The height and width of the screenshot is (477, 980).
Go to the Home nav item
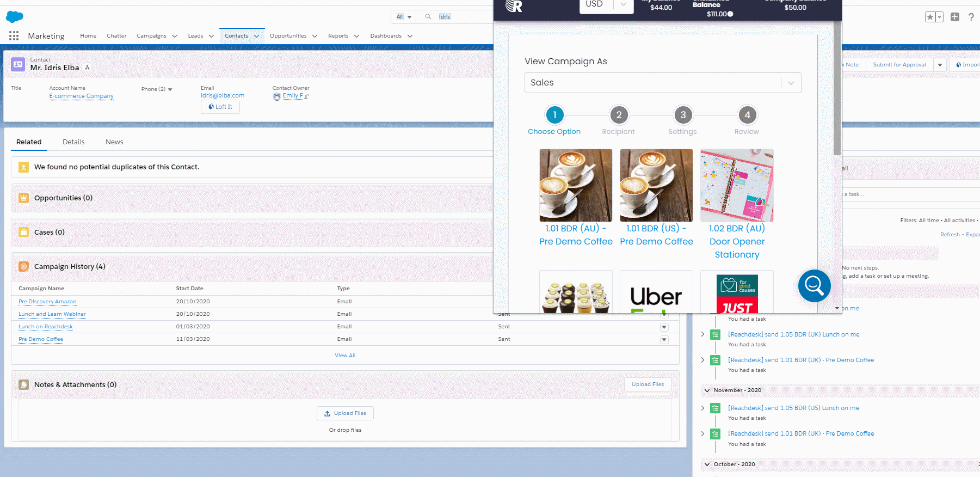tap(88, 36)
